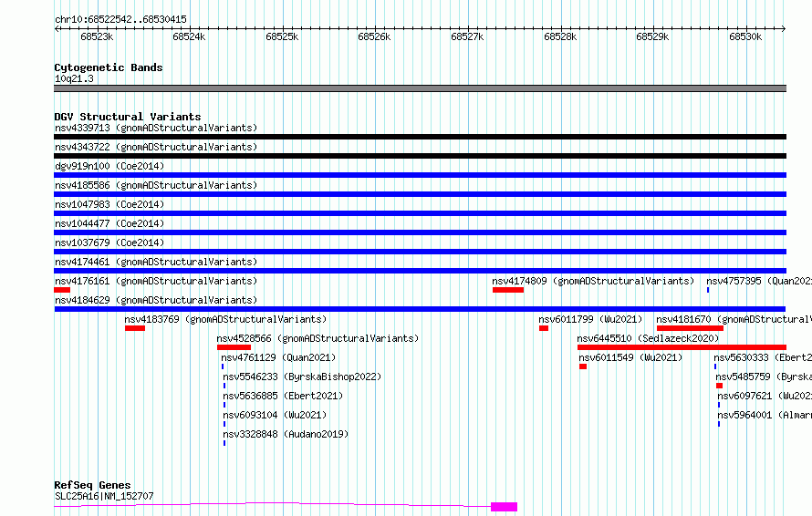812x516 pixels.
Task: Click the red bar under nsv4183769
Action: 135,328
